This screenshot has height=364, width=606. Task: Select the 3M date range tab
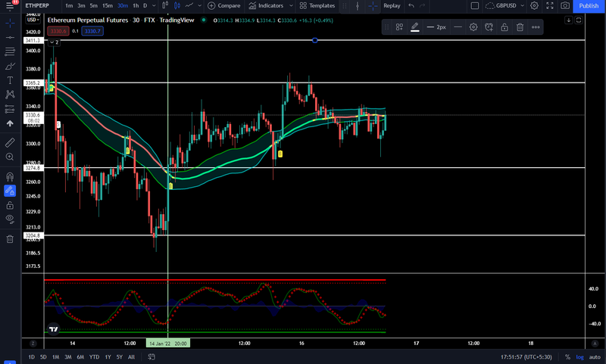[68, 357]
